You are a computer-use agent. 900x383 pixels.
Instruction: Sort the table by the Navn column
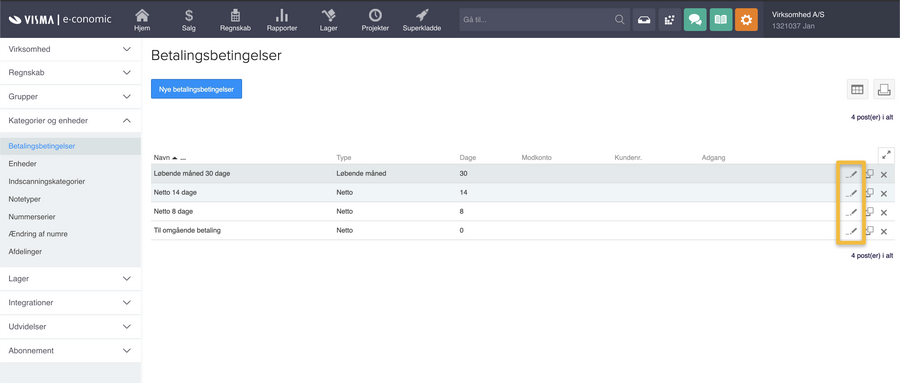161,157
